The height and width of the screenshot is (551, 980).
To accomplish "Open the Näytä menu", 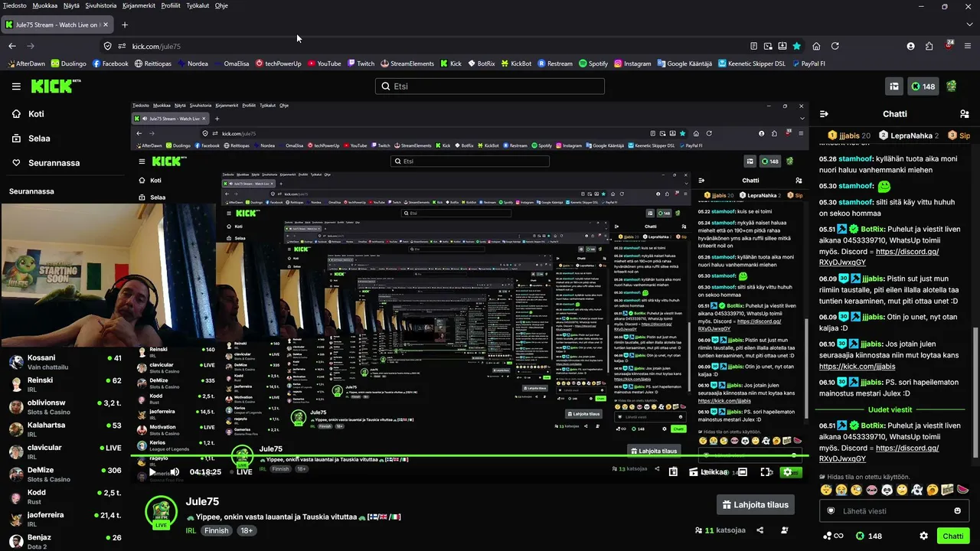I will tap(71, 5).
